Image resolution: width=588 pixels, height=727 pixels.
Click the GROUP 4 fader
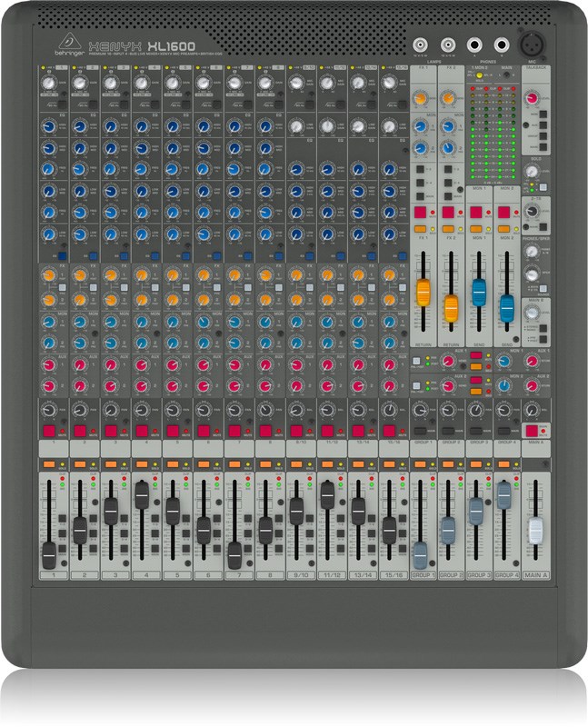click(x=504, y=495)
